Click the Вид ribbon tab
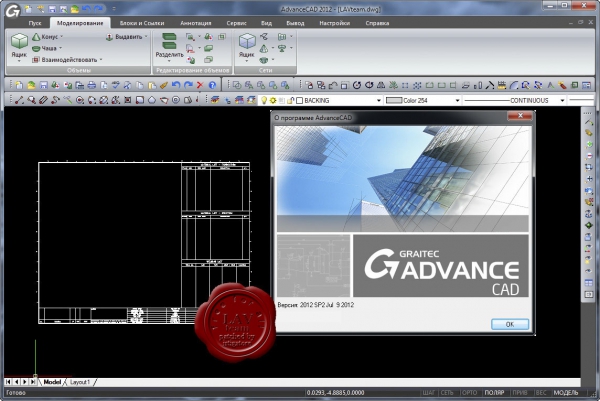Viewport: 600px width, 401px height. tap(266, 23)
